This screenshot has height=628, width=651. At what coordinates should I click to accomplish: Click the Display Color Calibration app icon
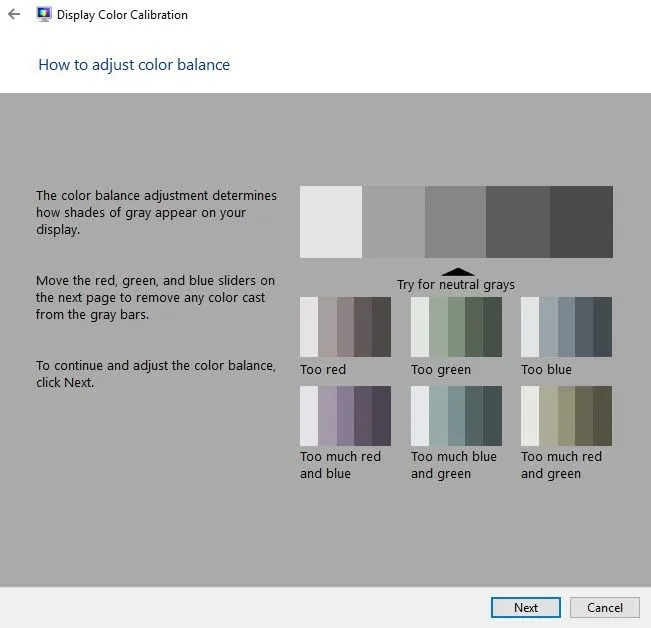(45, 15)
